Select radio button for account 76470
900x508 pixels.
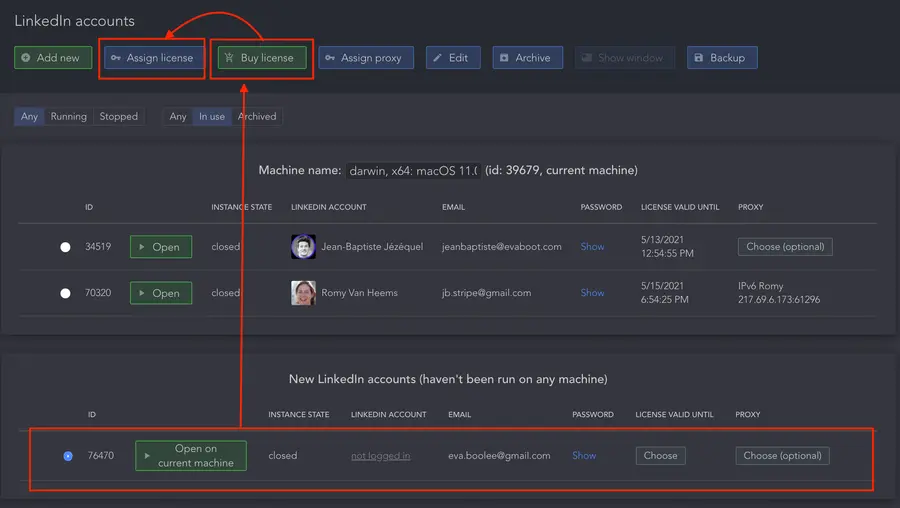pos(68,456)
